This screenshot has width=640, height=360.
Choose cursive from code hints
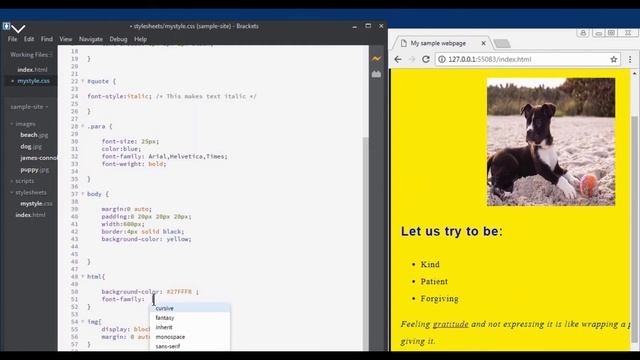coord(190,309)
